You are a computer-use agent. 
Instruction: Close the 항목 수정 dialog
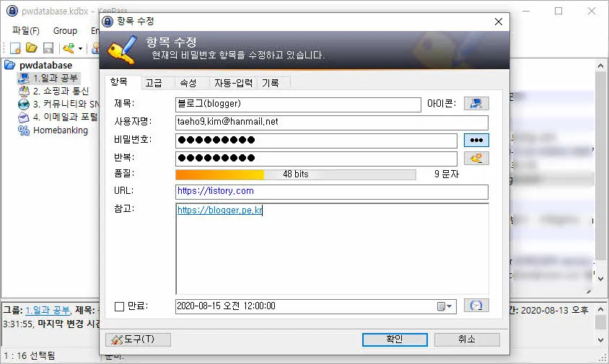coord(499,22)
